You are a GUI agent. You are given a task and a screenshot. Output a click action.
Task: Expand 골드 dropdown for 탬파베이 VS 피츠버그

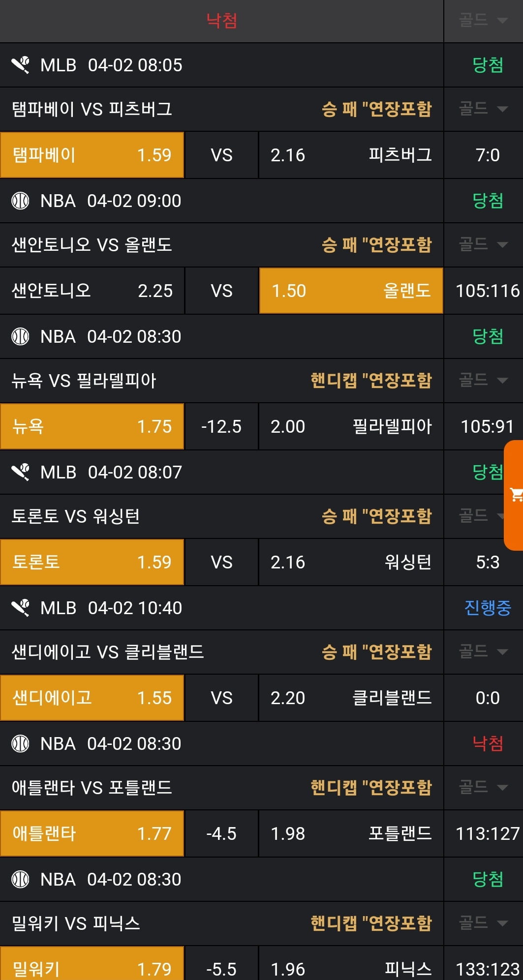click(483, 109)
